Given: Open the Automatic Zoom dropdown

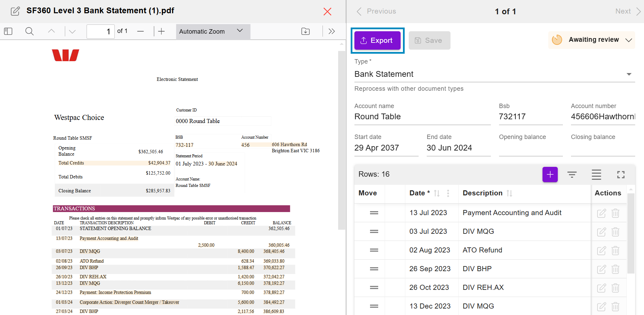Looking at the screenshot, I should point(213,31).
